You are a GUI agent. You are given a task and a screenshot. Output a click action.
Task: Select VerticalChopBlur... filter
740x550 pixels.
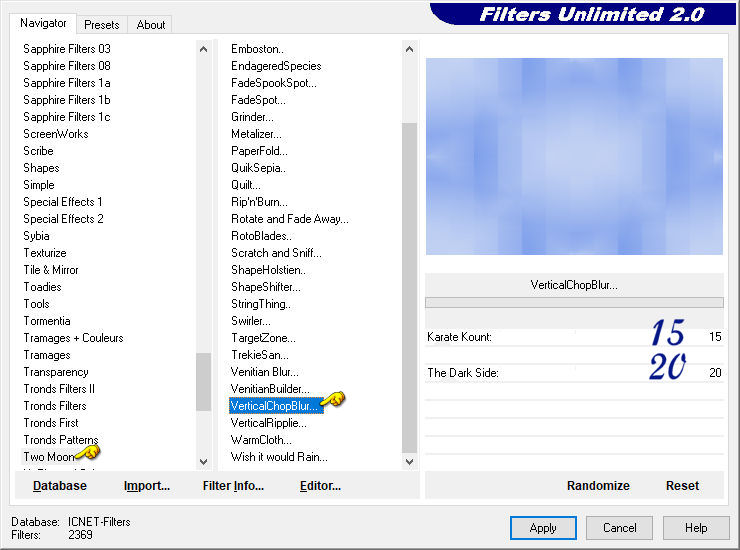(276, 406)
